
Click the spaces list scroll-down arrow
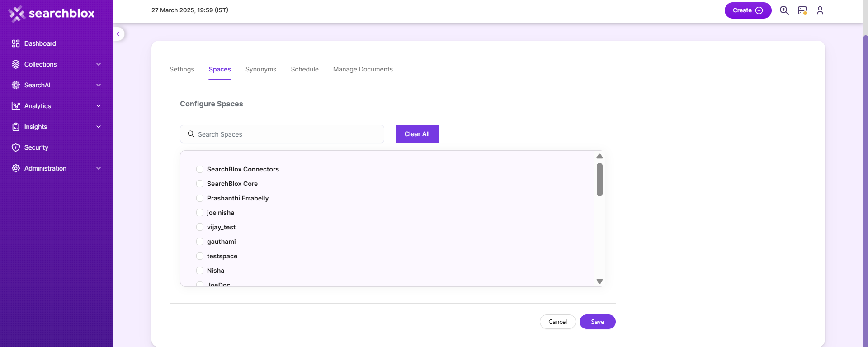(x=599, y=281)
